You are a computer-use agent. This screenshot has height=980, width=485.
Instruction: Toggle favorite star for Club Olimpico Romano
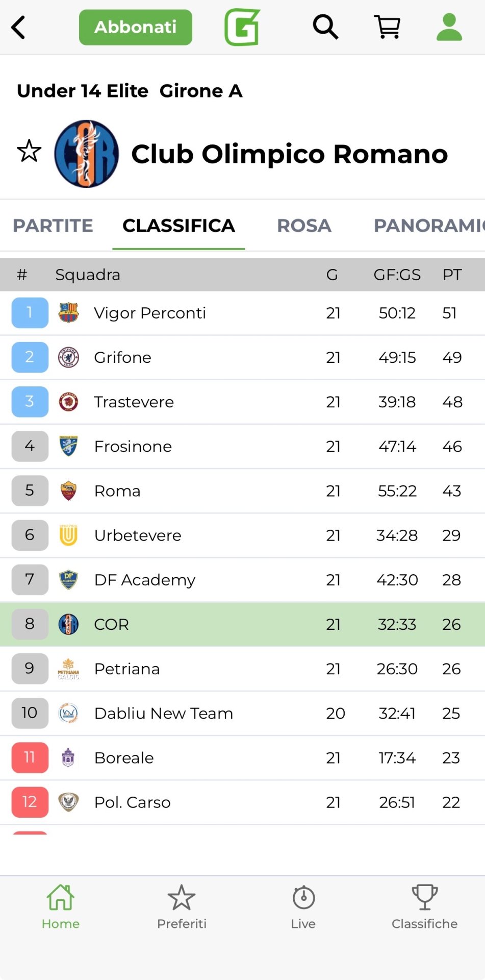tap(29, 151)
